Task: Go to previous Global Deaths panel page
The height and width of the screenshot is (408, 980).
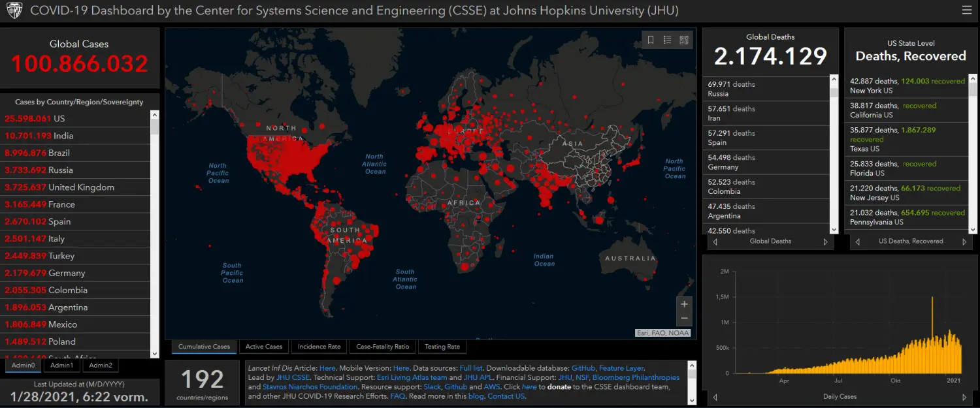Action: click(x=715, y=242)
